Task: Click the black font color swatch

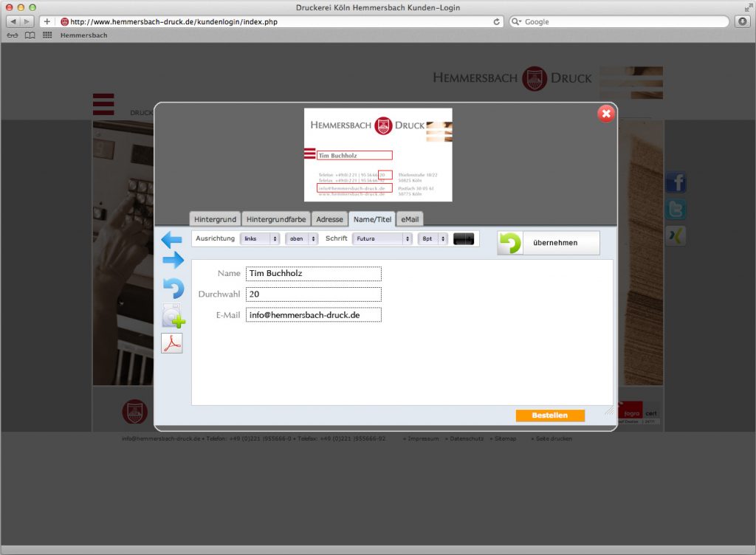Action: click(464, 239)
